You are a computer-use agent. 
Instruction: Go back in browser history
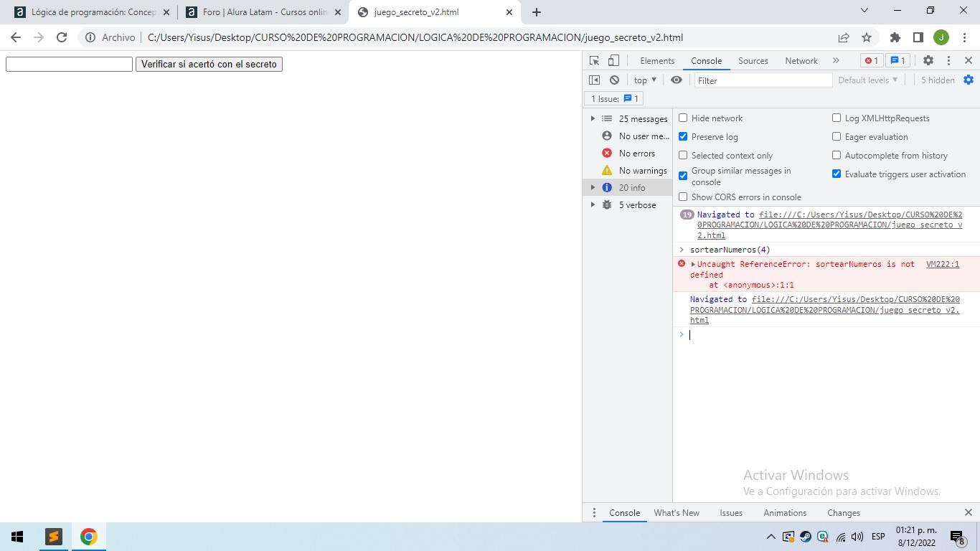[x=16, y=37]
